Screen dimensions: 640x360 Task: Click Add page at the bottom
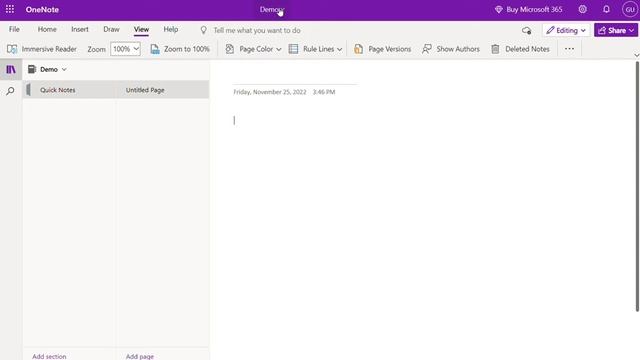point(140,356)
